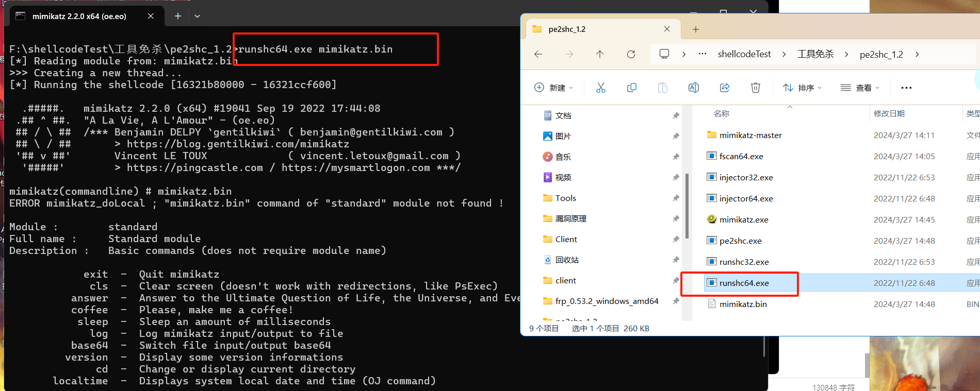Select injector32.exe in the file list
Viewport: 980px width, 391px height.
tap(746, 177)
